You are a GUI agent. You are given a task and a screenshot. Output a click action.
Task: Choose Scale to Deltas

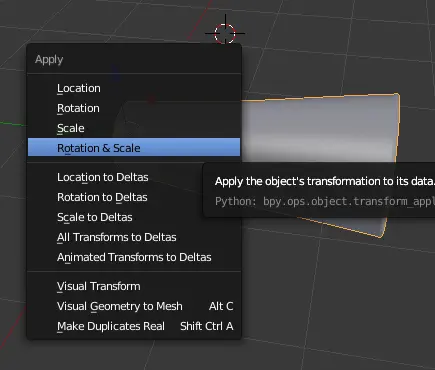134,217
